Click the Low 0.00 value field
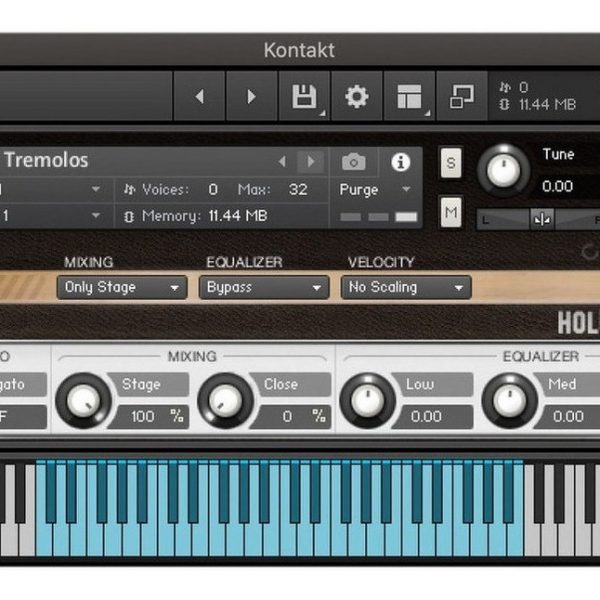Viewport: 600px width, 600px height. [x=434, y=416]
